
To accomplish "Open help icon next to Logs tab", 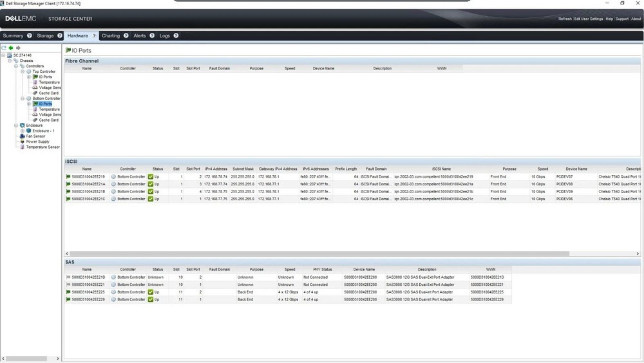I will (x=176, y=36).
